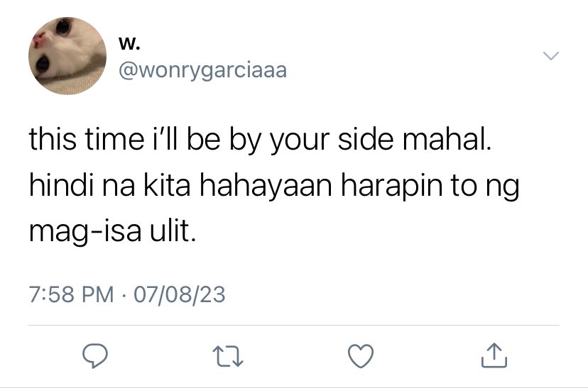Toggle the like heart on this tweet
The image size is (588, 388).
361,356
